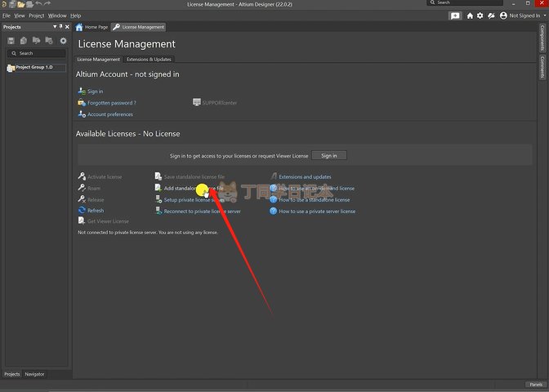
Task: Click Reconnect to private license server
Action: 203,211
